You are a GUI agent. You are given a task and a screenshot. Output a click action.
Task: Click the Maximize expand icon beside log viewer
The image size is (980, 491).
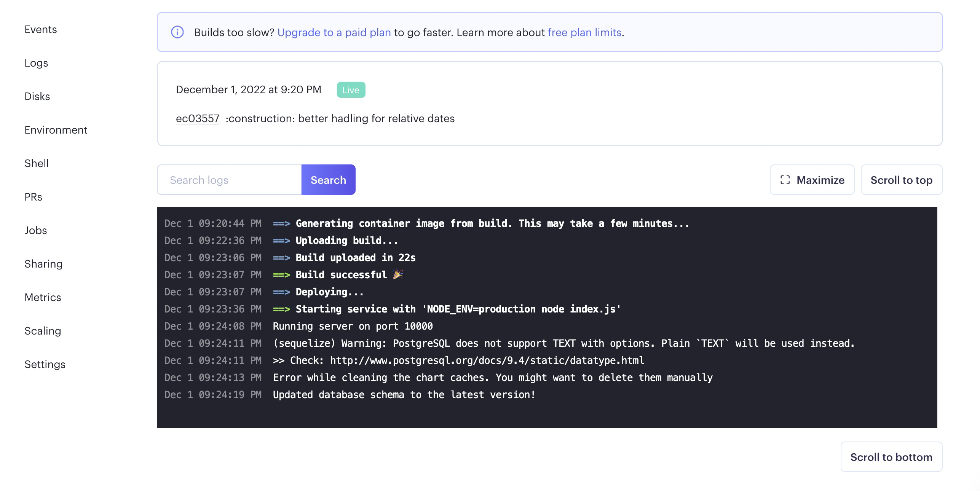(x=785, y=180)
